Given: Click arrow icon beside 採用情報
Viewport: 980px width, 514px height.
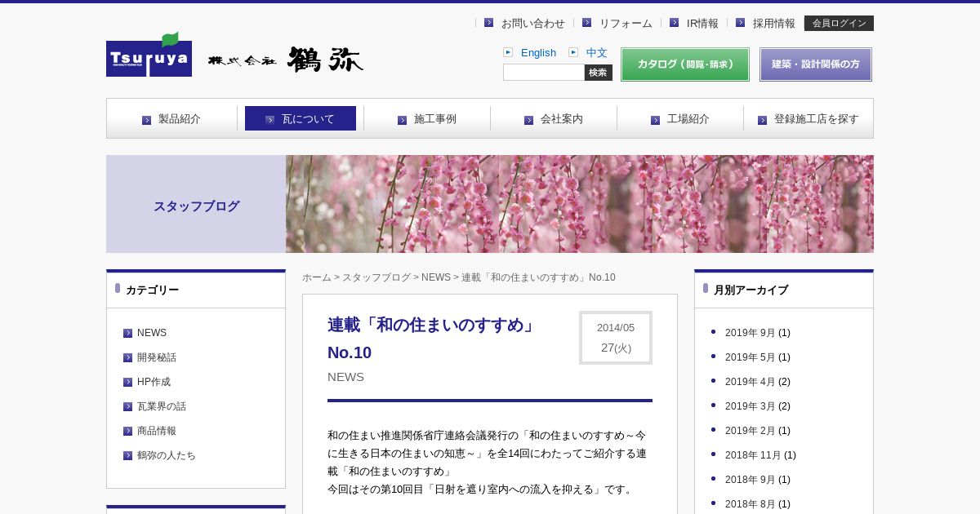Looking at the screenshot, I should (x=740, y=23).
